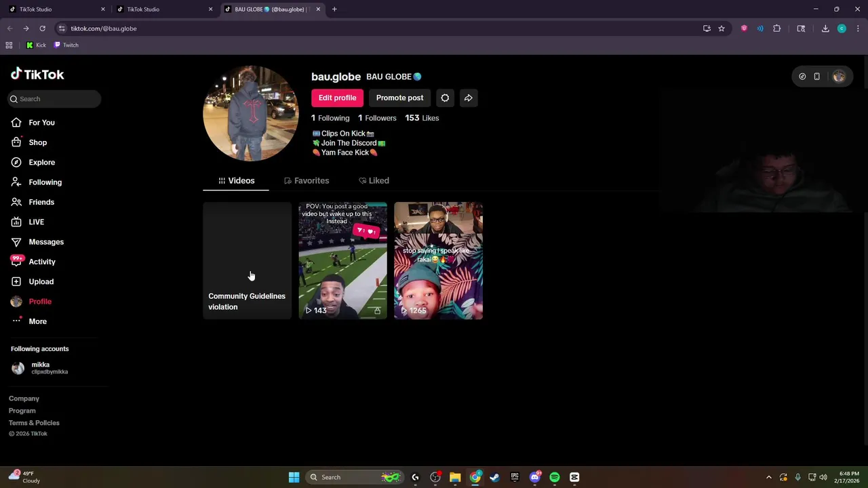Open the football field video with 143 views
The image size is (868, 488).
point(343,260)
